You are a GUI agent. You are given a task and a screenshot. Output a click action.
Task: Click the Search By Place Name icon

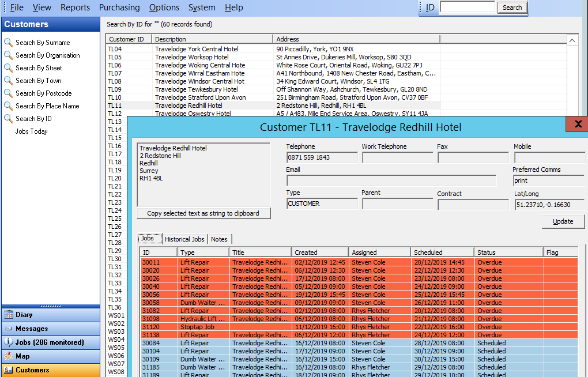coord(8,106)
